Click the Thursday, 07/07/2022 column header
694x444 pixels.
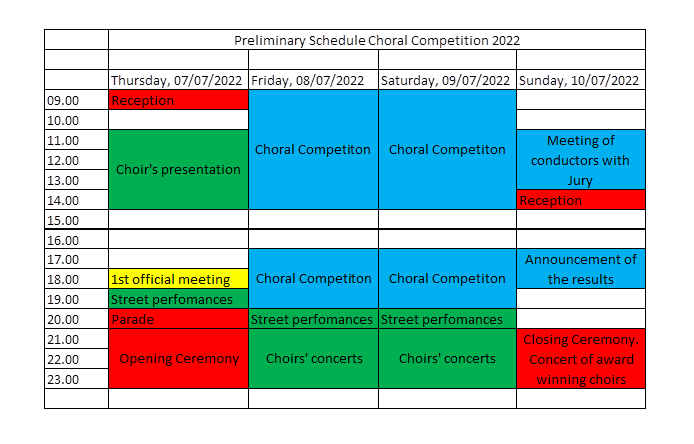pyautogui.click(x=178, y=80)
